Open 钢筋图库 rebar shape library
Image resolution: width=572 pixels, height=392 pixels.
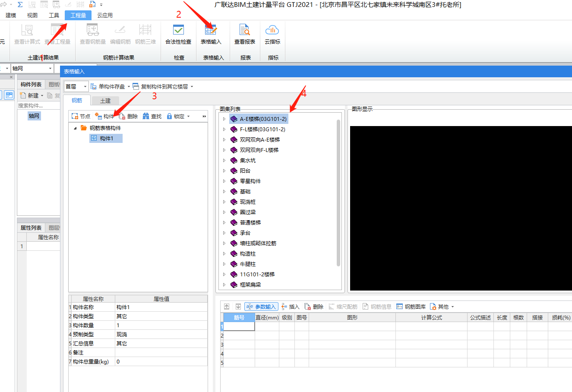coord(411,307)
